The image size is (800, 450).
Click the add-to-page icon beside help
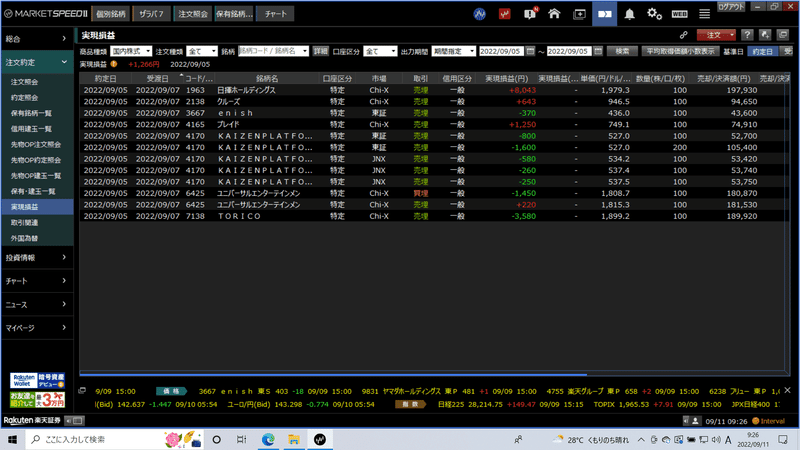point(765,35)
